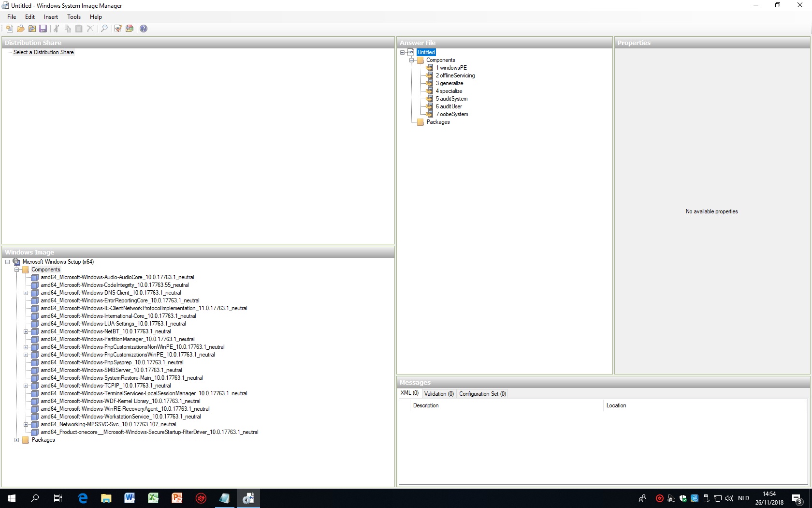Select the 5 auditSystem pass
Viewport: 812px width, 508px height.
[452, 99]
